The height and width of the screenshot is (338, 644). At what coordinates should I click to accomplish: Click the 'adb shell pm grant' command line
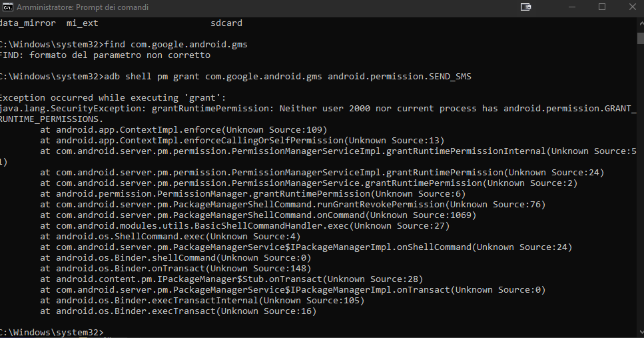(x=236, y=77)
